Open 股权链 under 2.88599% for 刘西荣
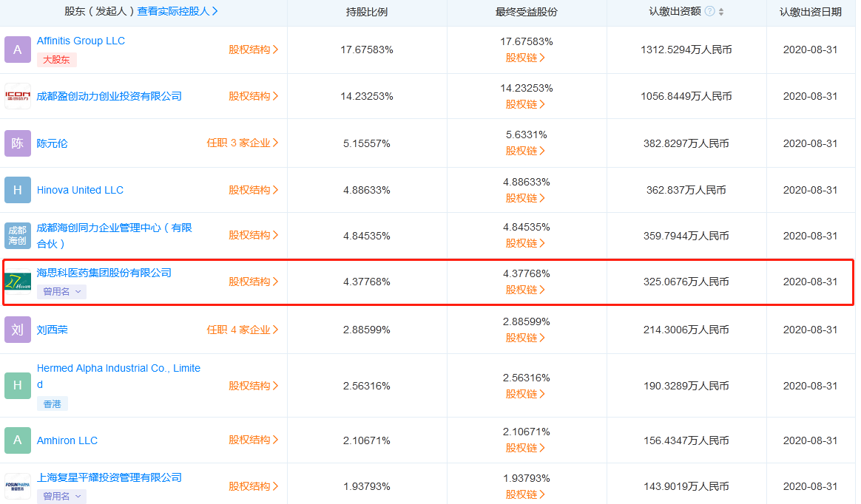This screenshot has height=504, width=861. (525, 338)
